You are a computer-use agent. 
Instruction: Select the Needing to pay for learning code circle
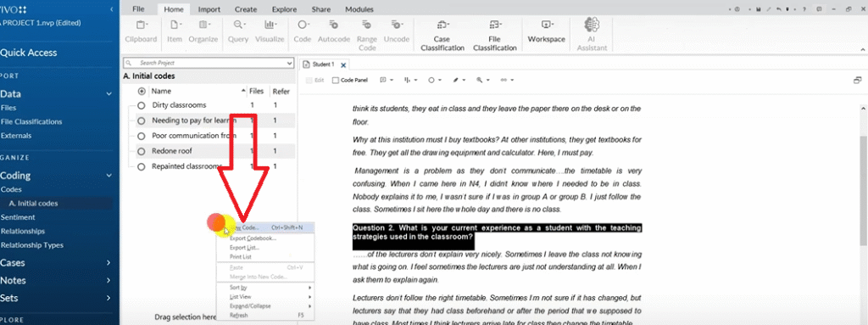(x=142, y=120)
